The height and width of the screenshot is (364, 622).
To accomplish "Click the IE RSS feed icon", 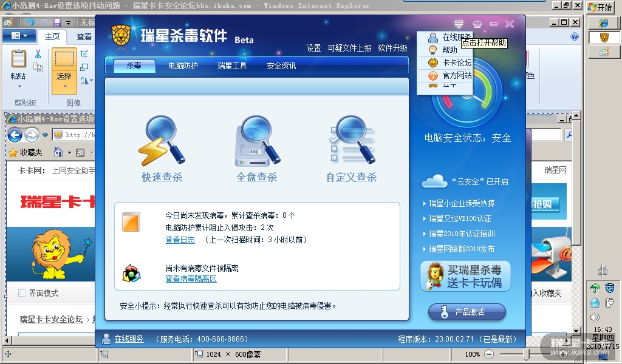I will pos(80,152).
